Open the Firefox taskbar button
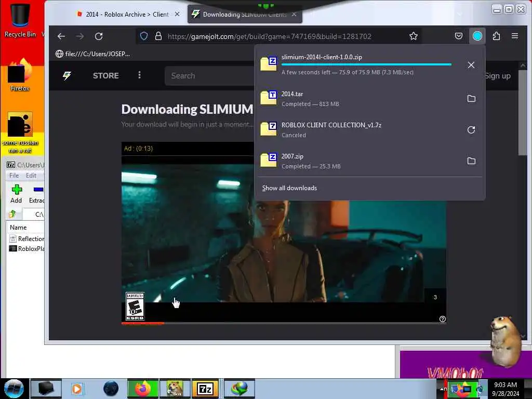Image resolution: width=532 pixels, height=399 pixels. 143,389
